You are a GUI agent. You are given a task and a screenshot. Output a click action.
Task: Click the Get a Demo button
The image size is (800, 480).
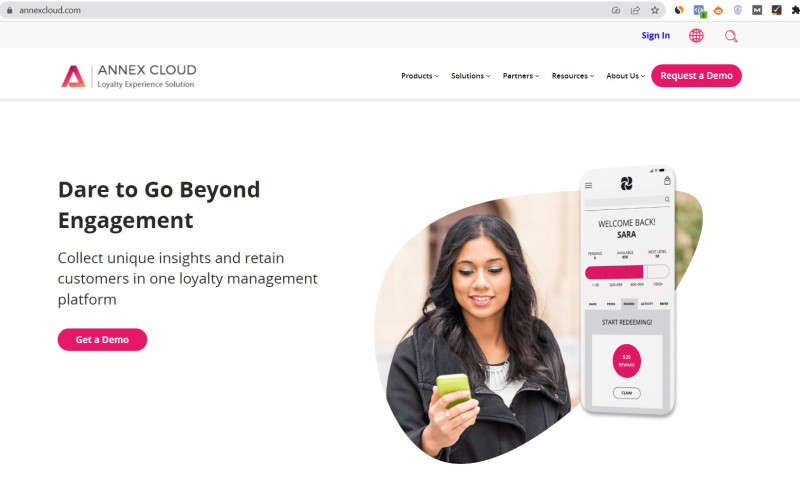click(x=102, y=340)
